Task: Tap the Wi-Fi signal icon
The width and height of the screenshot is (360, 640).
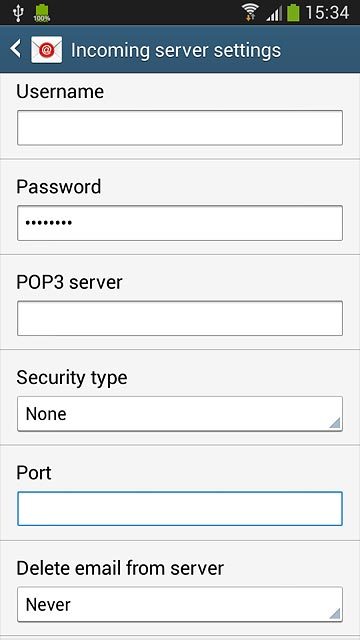Action: (250, 12)
